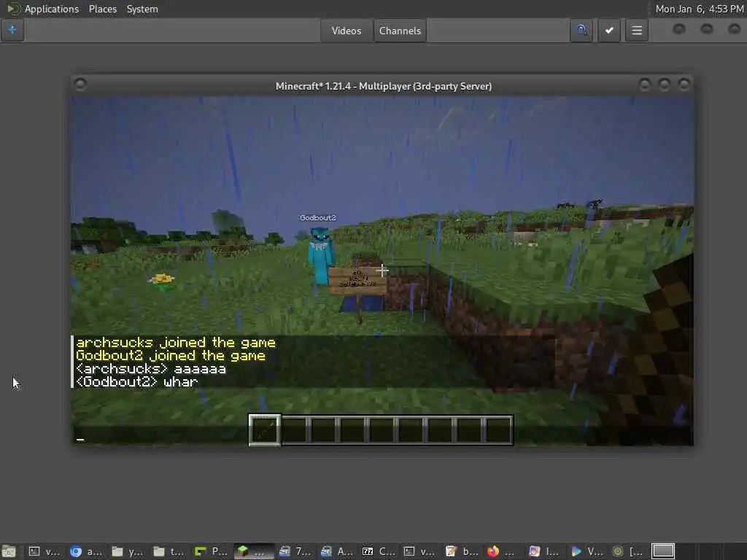Image resolution: width=747 pixels, height=560 pixels.
Task: Click the teal Godbout2 player character
Action: [320, 255]
